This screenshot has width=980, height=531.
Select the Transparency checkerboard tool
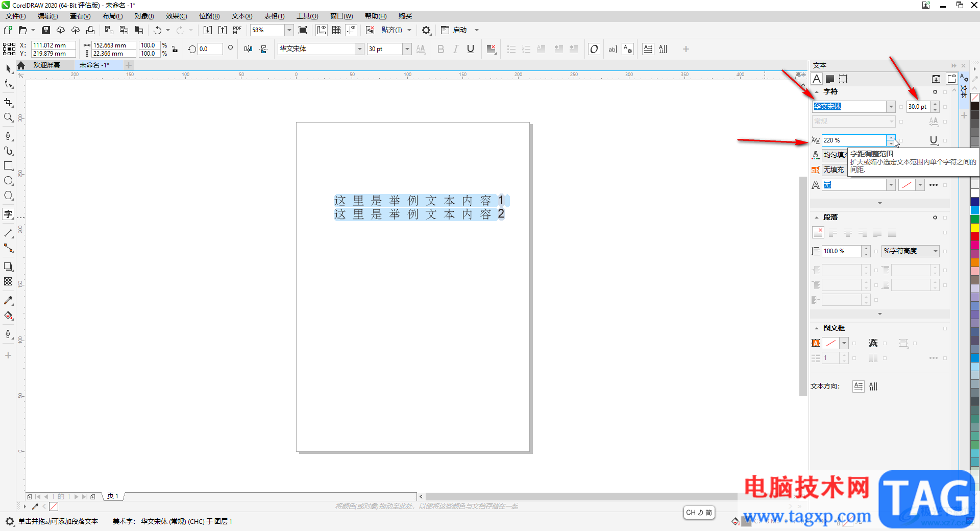point(8,281)
